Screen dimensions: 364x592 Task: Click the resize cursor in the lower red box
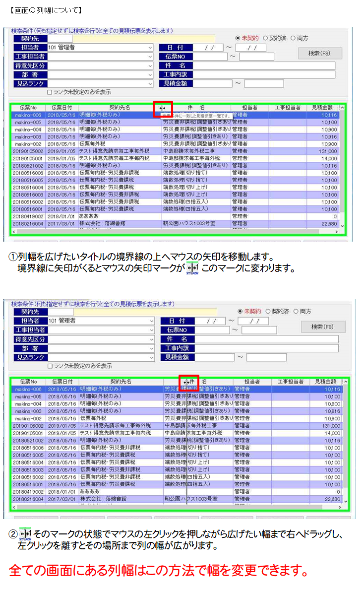[186, 382]
